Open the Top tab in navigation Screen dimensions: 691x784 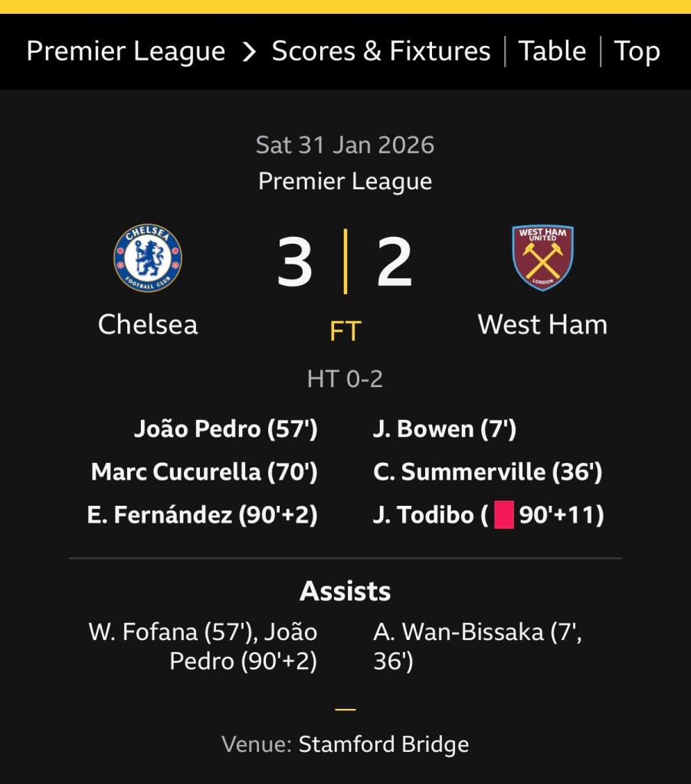(x=637, y=52)
